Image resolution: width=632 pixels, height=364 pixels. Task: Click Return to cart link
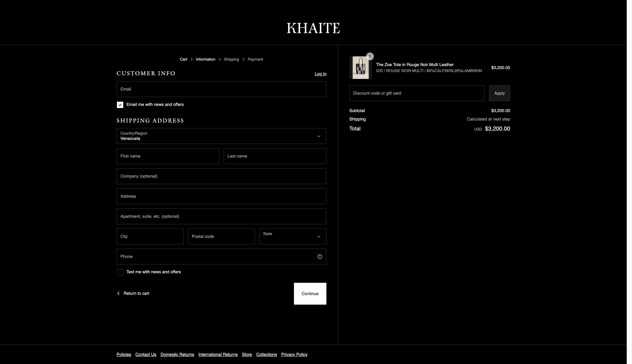click(136, 293)
